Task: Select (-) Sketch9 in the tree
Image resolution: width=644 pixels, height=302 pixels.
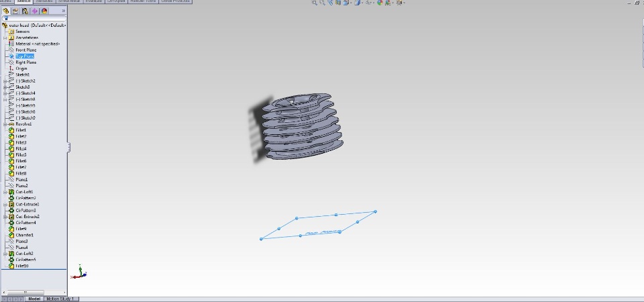Action: [x=22, y=118]
